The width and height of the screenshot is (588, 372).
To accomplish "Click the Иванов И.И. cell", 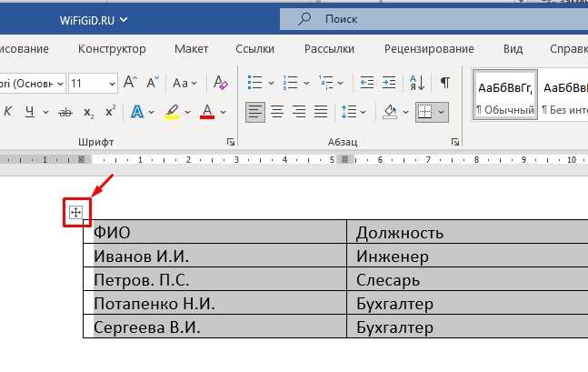I will point(214,256).
